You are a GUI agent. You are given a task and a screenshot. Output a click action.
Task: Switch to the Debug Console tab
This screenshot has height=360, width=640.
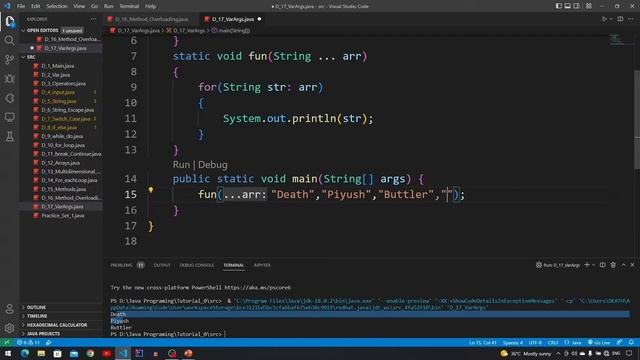(197, 265)
